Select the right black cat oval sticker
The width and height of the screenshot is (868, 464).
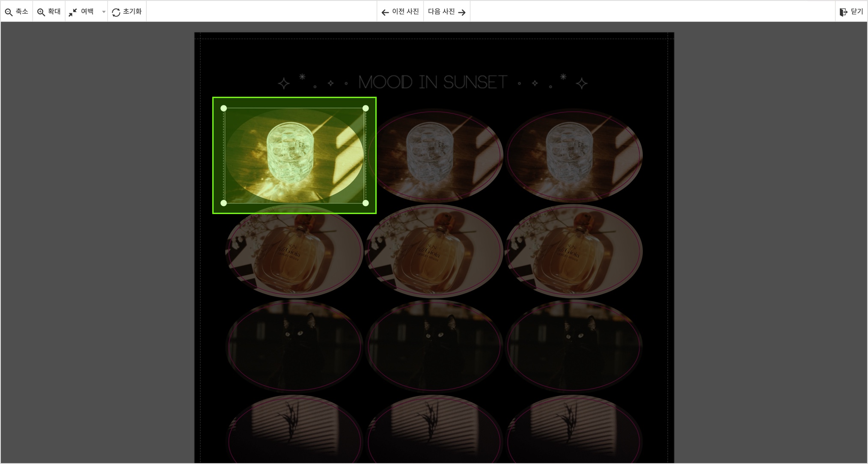click(x=574, y=346)
